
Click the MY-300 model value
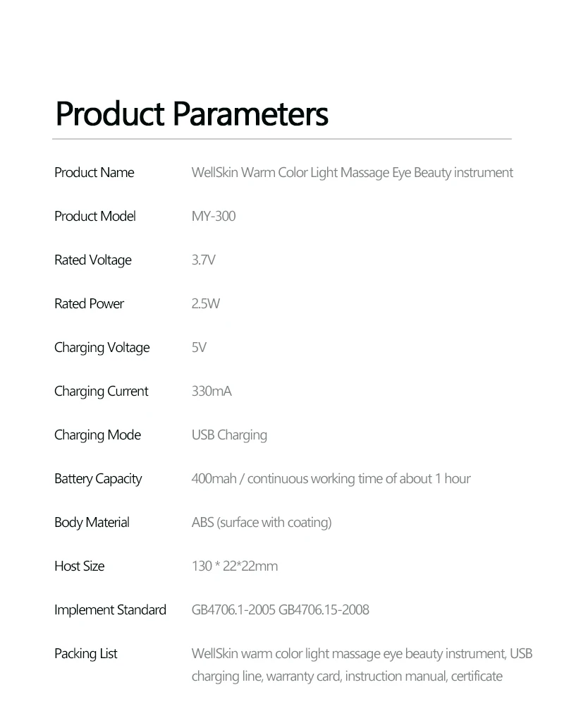(213, 217)
